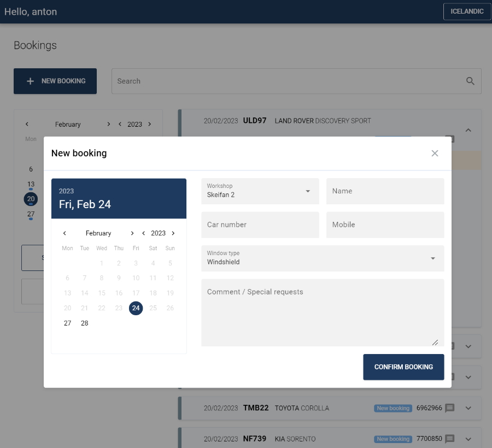Image resolution: width=492 pixels, height=448 pixels.
Task: Open comment icon on Kia Sorento booking
Action: 450,439
